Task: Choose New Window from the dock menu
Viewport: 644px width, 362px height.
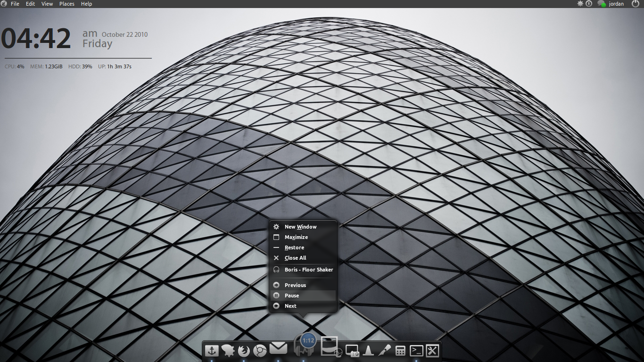Action: point(303,227)
